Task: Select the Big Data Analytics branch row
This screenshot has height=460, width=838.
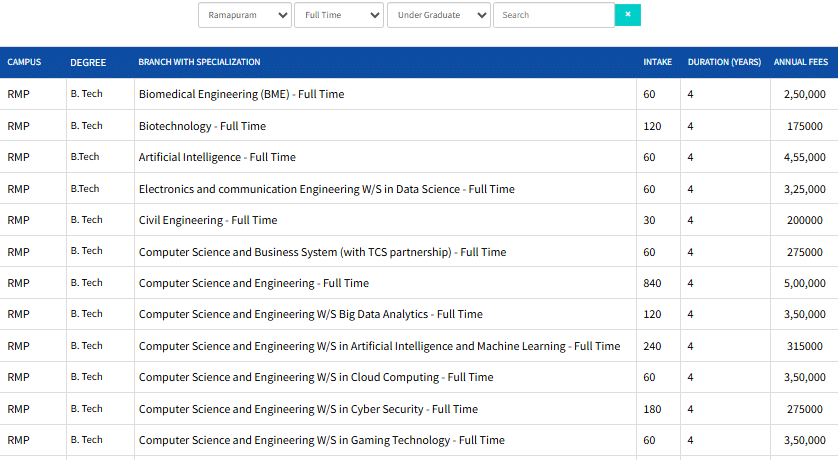Action: tap(310, 314)
